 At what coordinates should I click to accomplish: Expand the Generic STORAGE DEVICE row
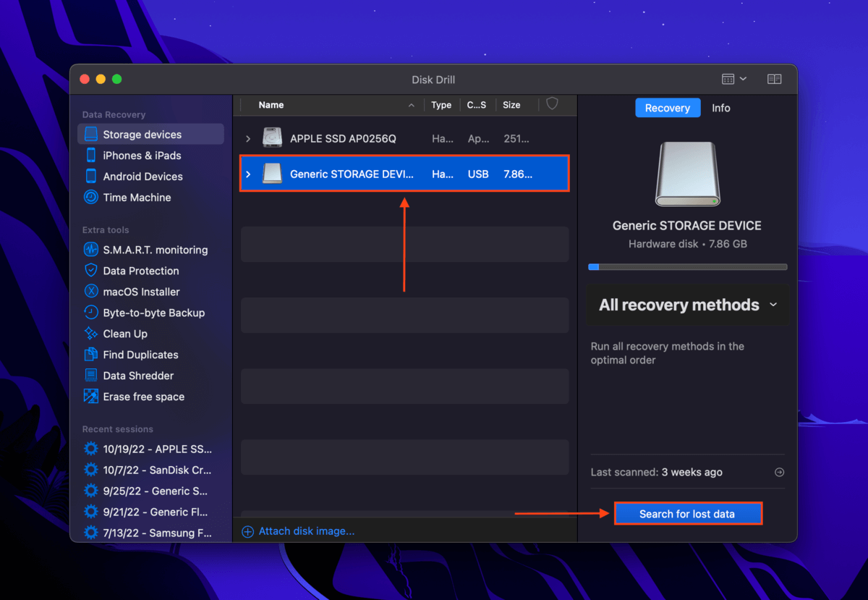(248, 174)
